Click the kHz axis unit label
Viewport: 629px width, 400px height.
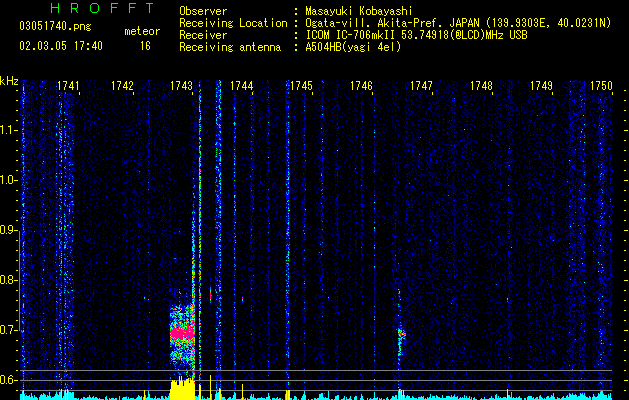(9, 81)
